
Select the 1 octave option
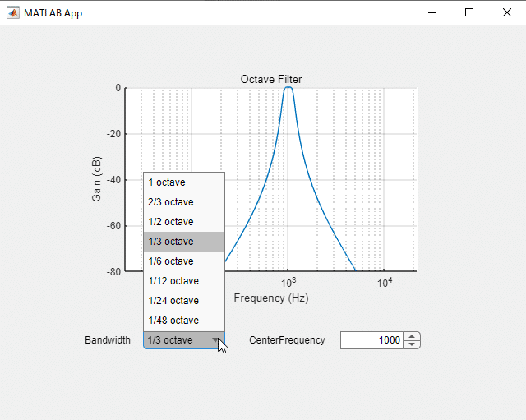(184, 182)
